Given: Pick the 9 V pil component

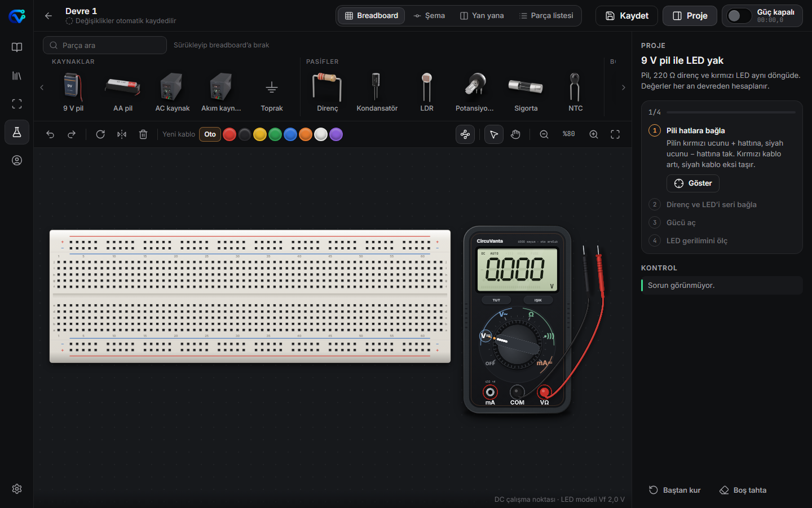Looking at the screenshot, I should pyautogui.click(x=73, y=91).
